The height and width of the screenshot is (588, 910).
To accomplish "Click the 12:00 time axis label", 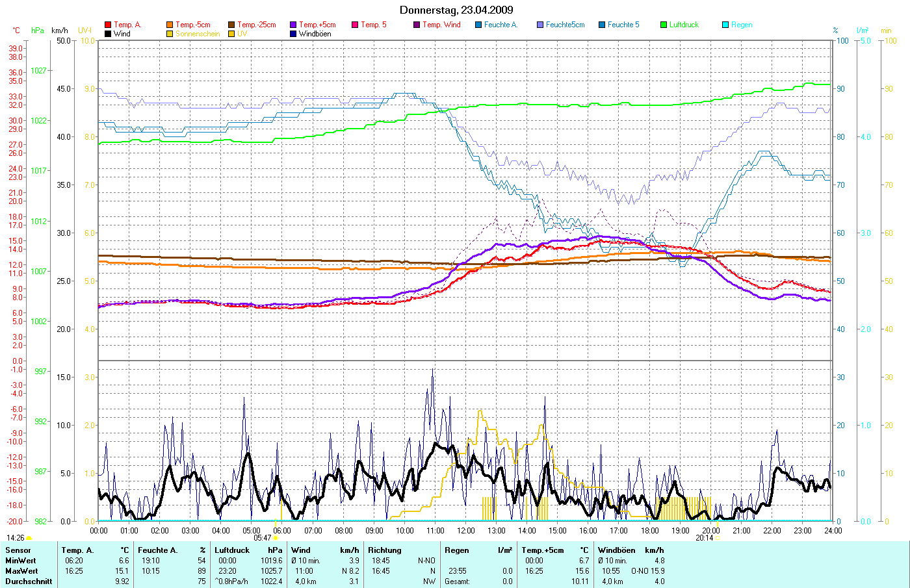I will pyautogui.click(x=466, y=530).
